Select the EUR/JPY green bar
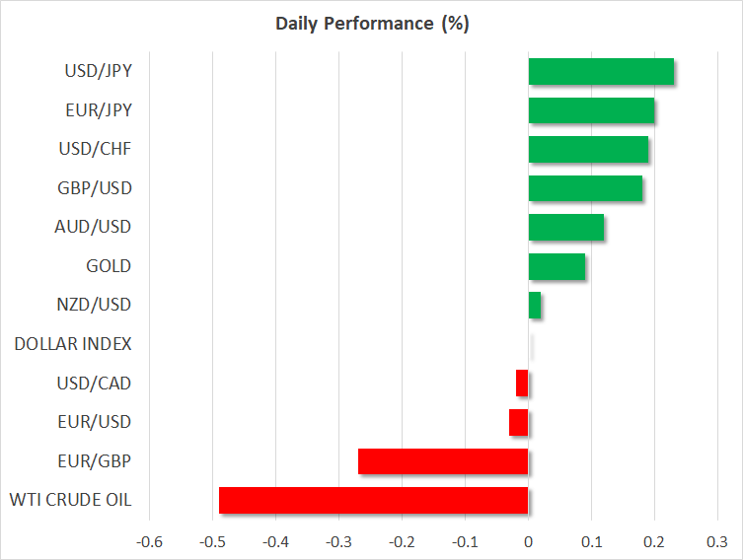The image size is (743, 560). pyautogui.click(x=591, y=110)
